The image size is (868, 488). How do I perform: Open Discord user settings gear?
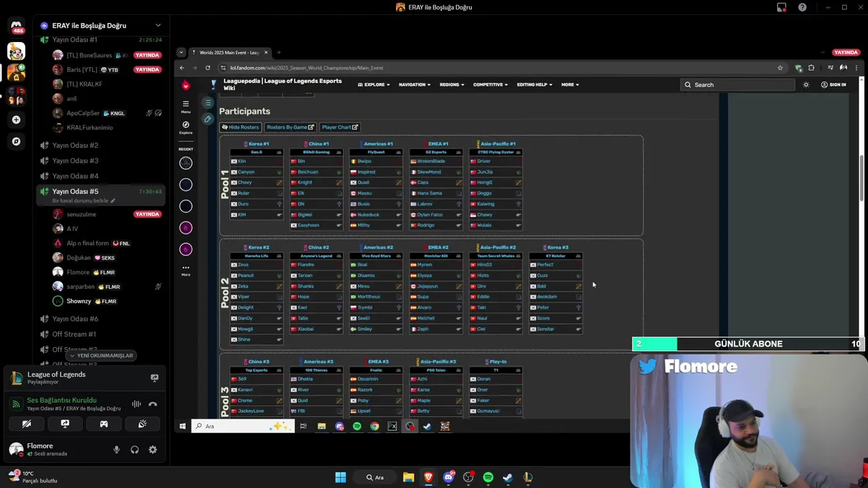click(153, 449)
